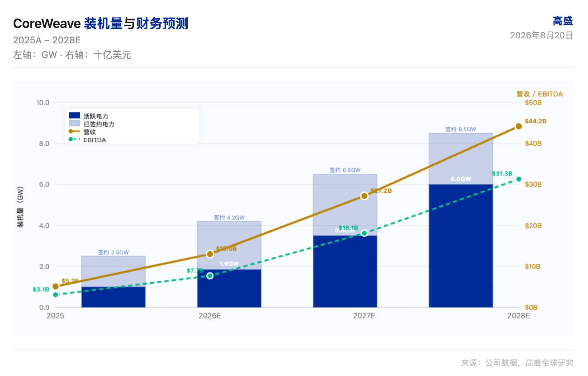Click the CoreWeave 装机量与财务预测 title
The image size is (588, 376).
click(x=101, y=23)
